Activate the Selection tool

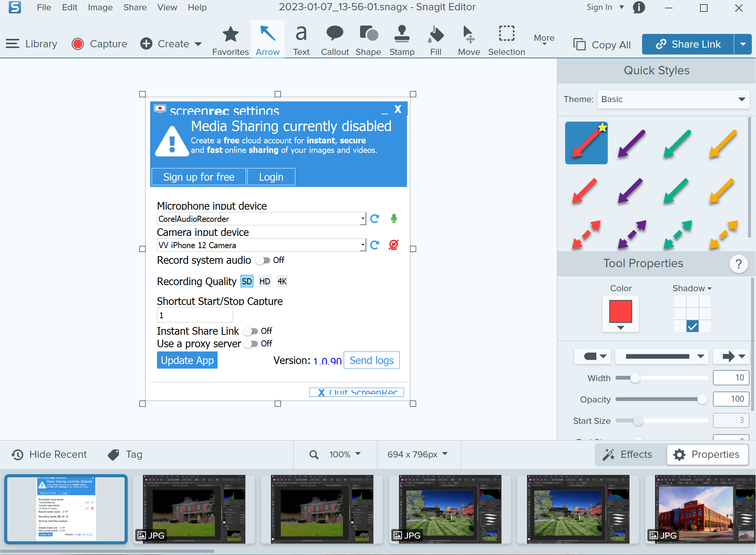pyautogui.click(x=506, y=40)
